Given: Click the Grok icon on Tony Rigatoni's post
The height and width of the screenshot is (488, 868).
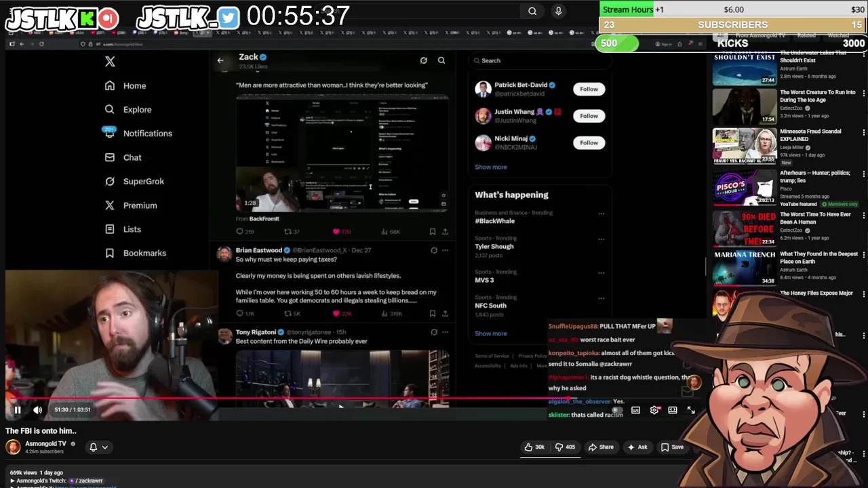Looking at the screenshot, I should click(x=434, y=332).
